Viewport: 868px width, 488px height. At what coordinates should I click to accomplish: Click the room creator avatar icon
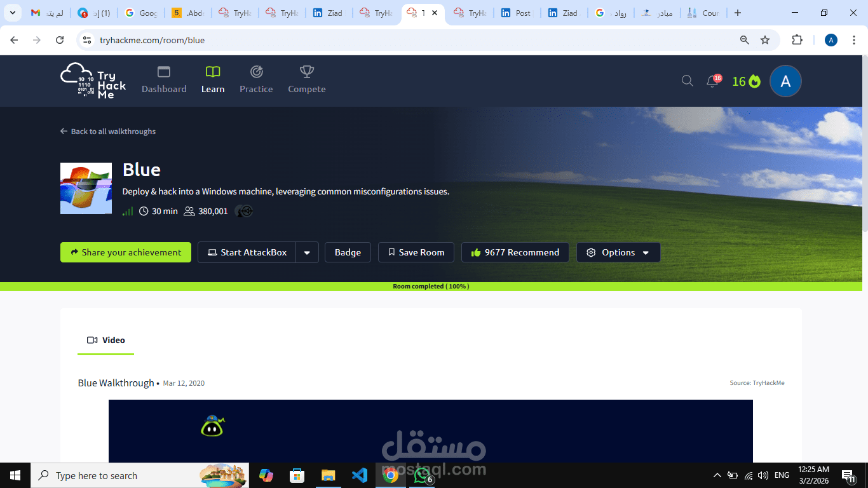click(244, 211)
